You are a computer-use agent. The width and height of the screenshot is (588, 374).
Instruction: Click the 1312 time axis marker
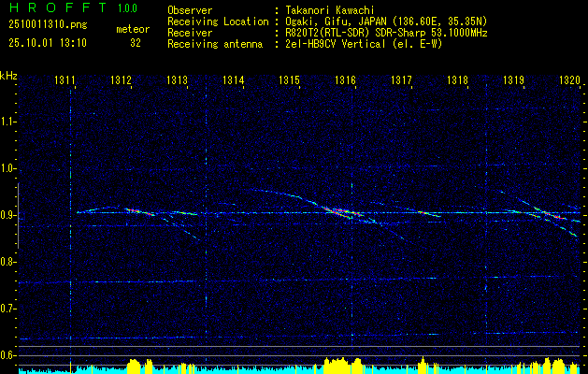click(121, 79)
